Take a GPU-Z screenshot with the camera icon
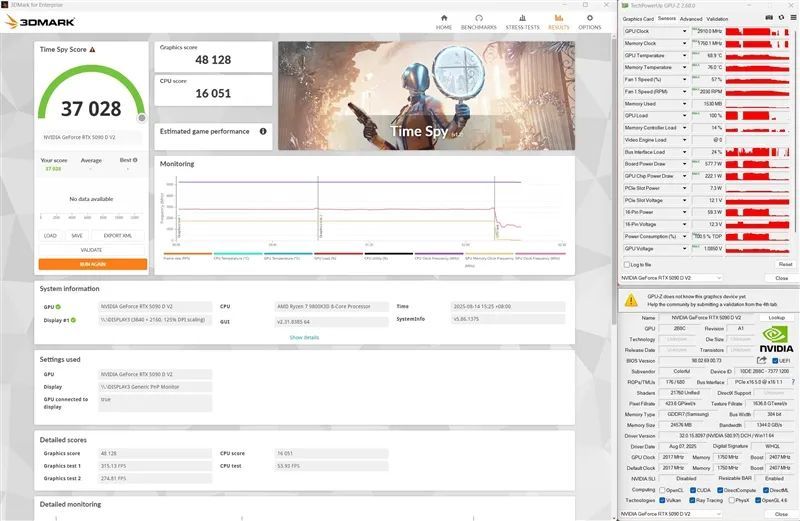The image size is (800, 521). point(769,18)
